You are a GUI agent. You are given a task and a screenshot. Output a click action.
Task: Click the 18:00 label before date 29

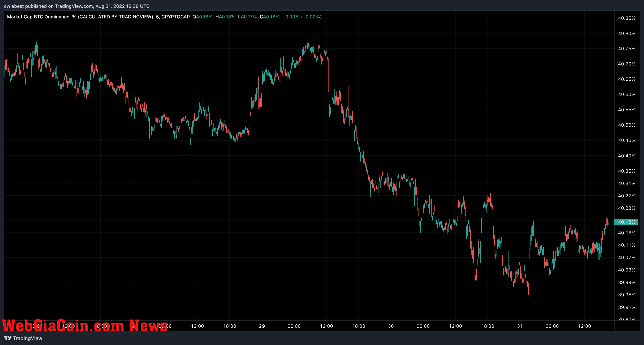pyautogui.click(x=229, y=326)
